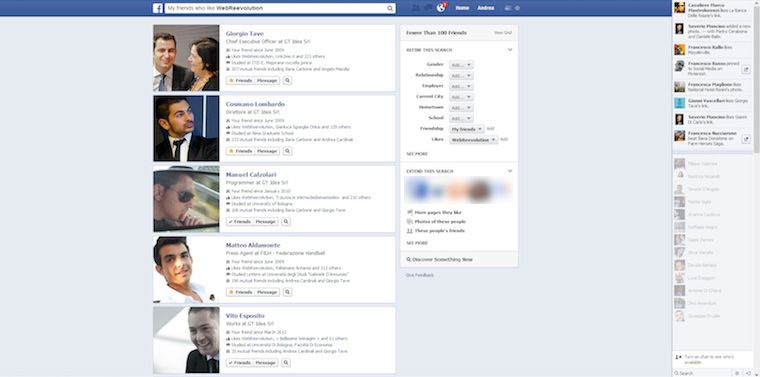
Task: Click the View Grid link
Action: pos(503,32)
